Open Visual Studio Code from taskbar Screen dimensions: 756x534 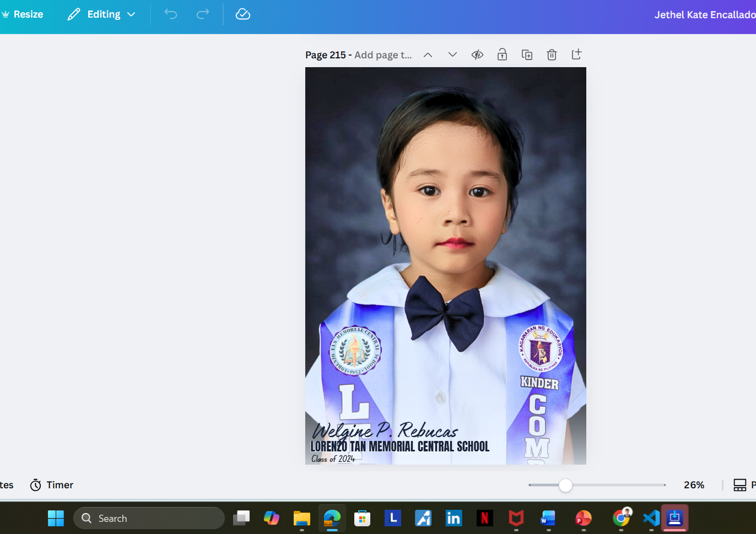(651, 518)
